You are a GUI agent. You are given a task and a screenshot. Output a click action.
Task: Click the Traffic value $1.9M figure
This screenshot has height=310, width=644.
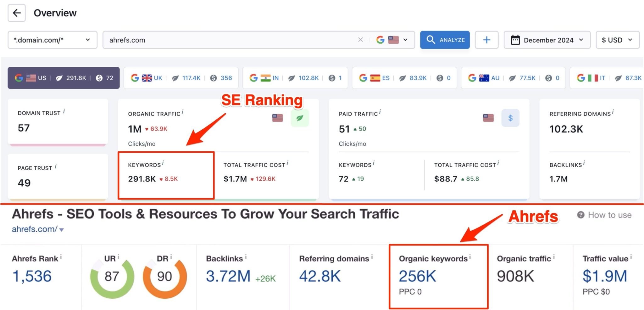[x=605, y=276]
